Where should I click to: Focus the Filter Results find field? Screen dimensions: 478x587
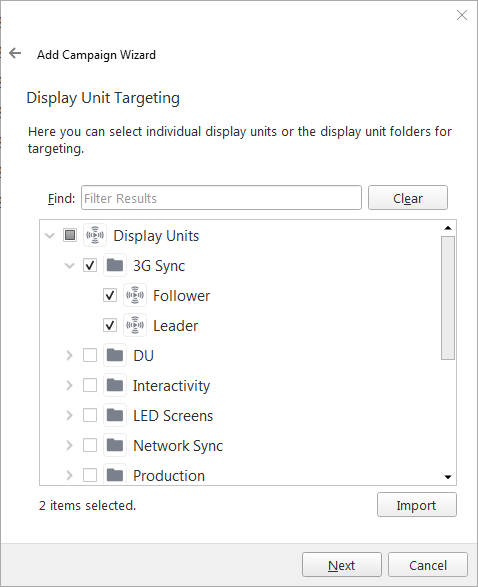(x=221, y=198)
